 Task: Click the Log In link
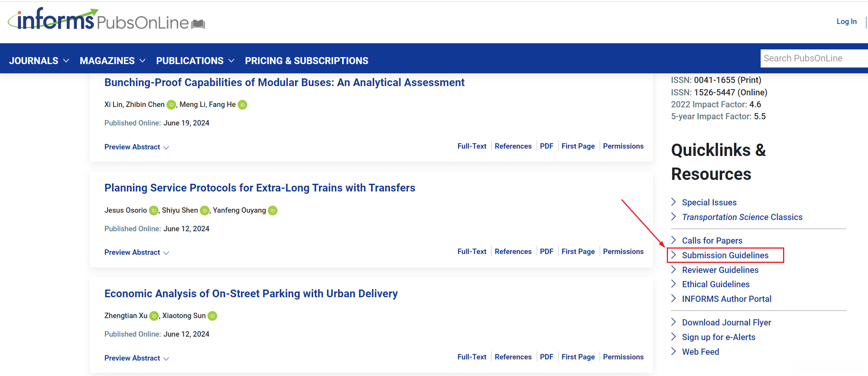tap(846, 22)
